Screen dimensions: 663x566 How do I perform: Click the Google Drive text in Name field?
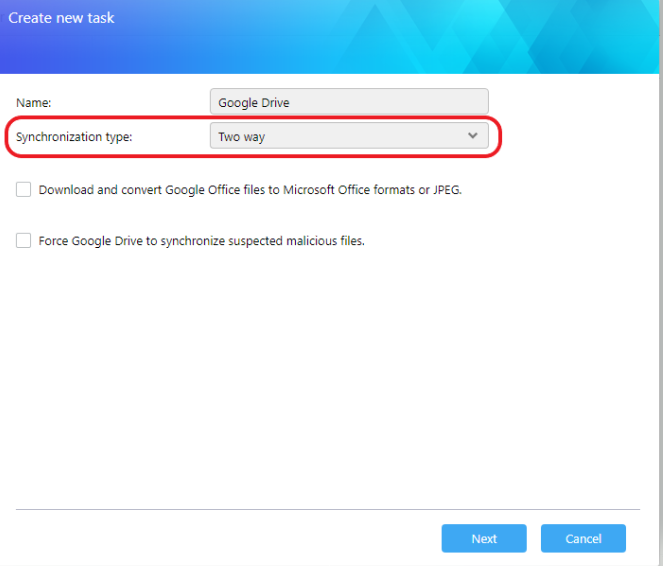coord(254,103)
